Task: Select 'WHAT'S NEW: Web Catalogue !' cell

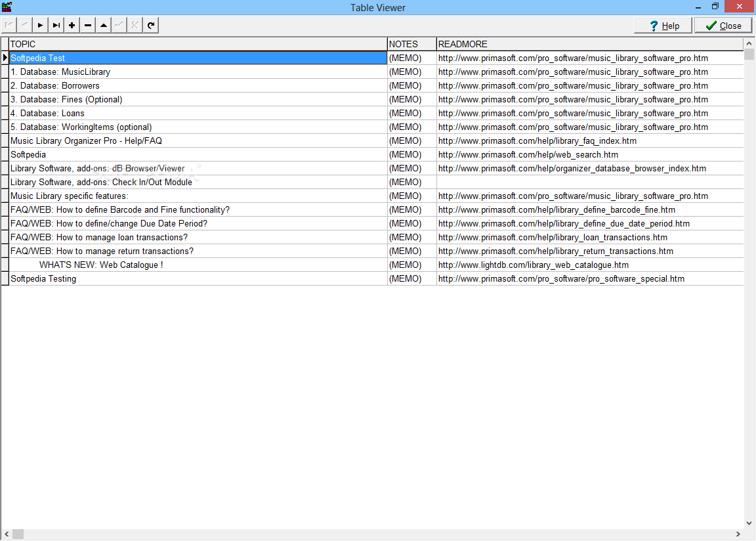Action: coord(198,265)
